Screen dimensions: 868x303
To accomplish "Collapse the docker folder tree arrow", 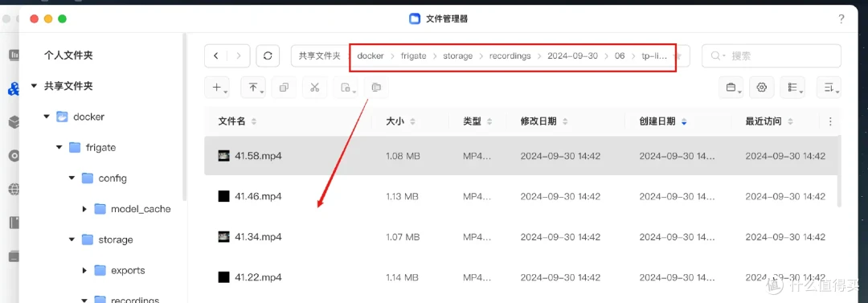I will point(47,117).
